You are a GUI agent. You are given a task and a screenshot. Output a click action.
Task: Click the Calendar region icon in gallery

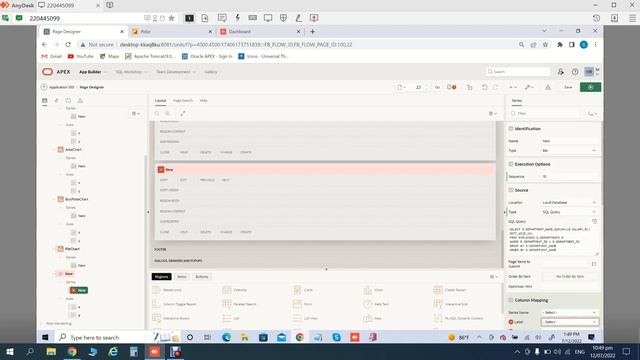(227, 290)
